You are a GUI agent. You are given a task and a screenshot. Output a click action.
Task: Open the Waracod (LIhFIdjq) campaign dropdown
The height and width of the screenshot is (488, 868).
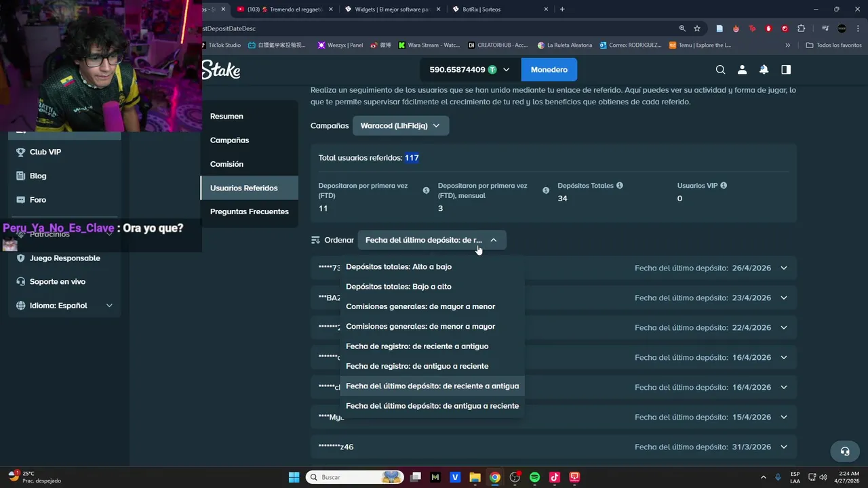click(x=400, y=125)
